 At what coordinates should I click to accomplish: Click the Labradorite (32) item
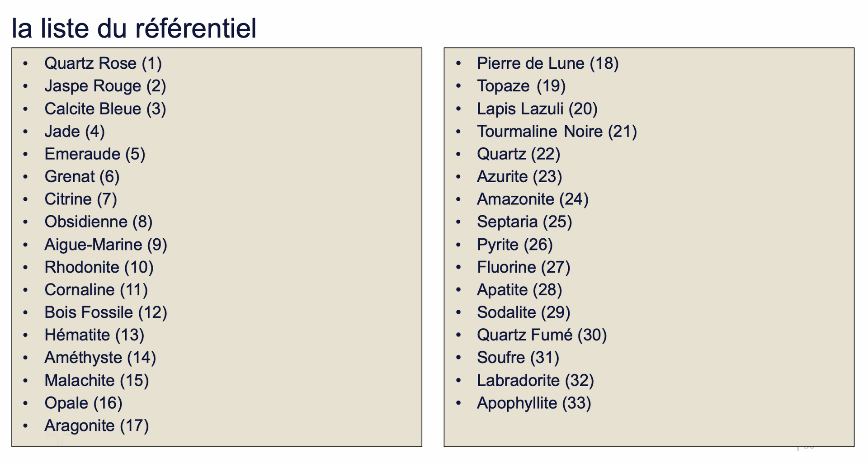[x=535, y=380]
